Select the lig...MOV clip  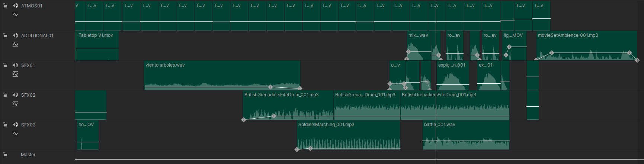[x=514, y=45]
